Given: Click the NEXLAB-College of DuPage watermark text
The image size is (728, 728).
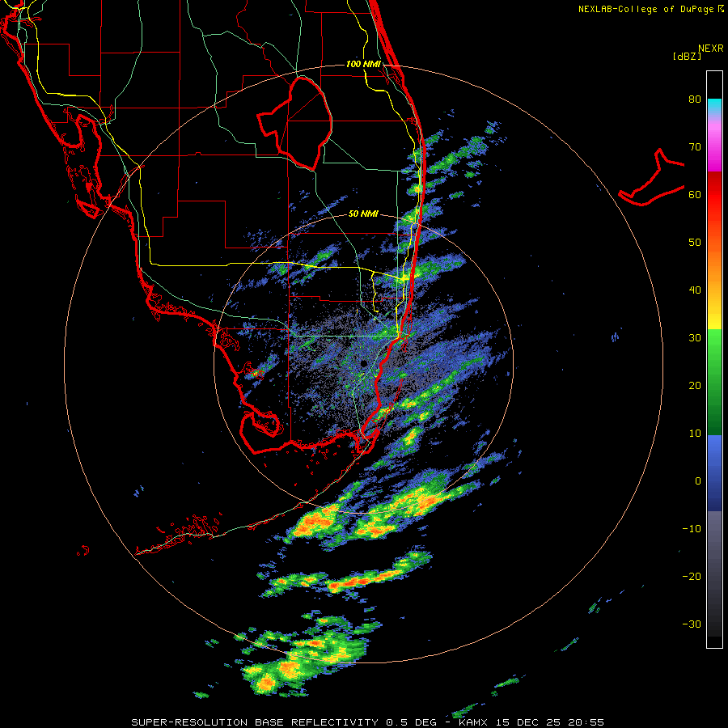Looking at the screenshot, I should tap(646, 9).
